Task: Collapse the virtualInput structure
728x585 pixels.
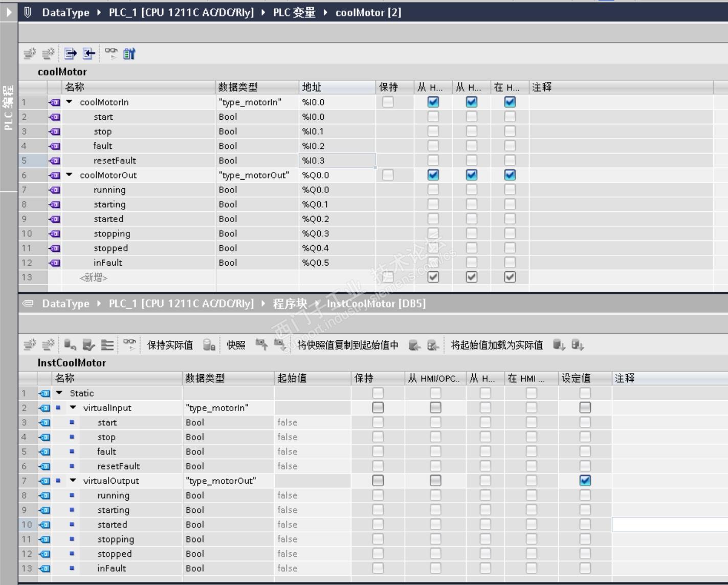Action: 73,408
